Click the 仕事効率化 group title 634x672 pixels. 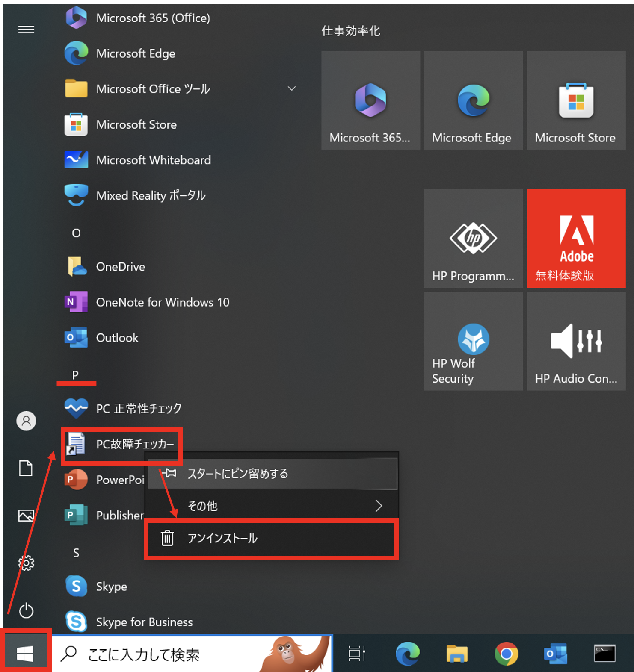[351, 31]
